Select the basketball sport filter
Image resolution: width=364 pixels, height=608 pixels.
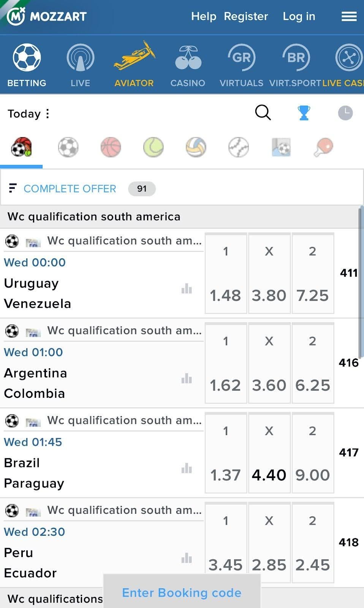tap(111, 147)
